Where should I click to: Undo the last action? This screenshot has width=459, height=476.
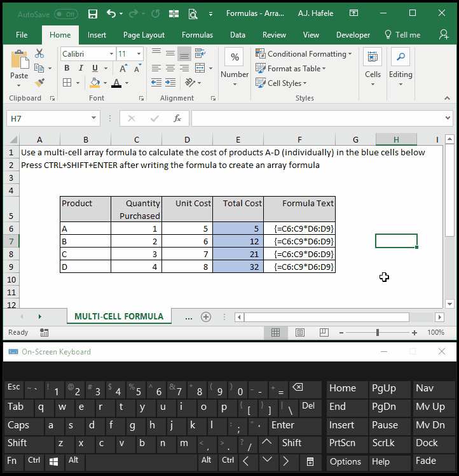click(111, 13)
